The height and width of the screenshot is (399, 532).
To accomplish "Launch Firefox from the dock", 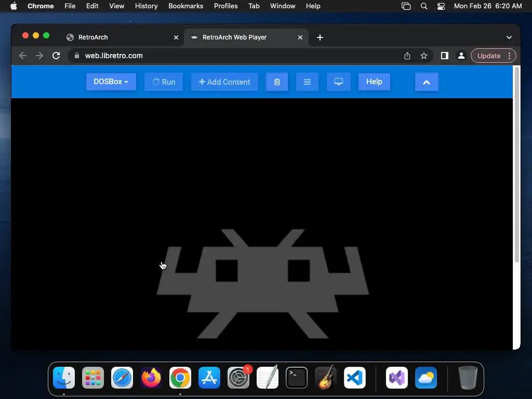I will coord(151,378).
